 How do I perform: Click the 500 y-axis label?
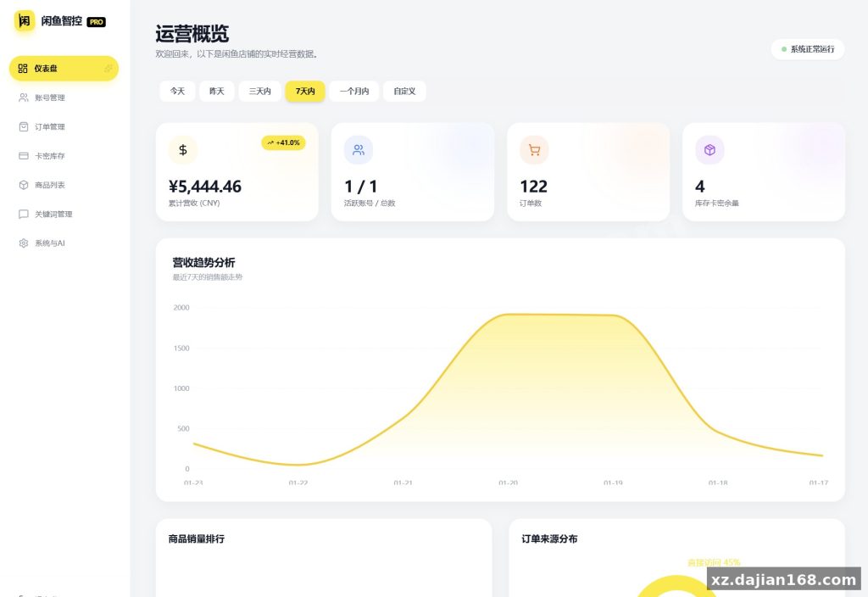click(183, 428)
